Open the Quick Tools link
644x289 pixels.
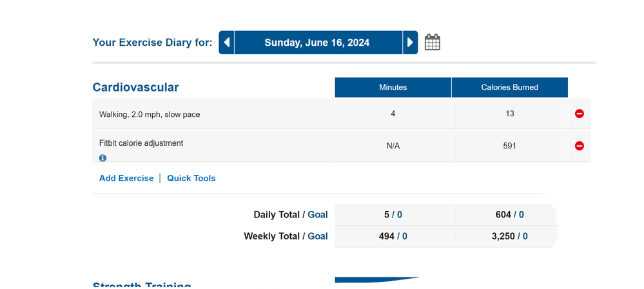pos(191,178)
